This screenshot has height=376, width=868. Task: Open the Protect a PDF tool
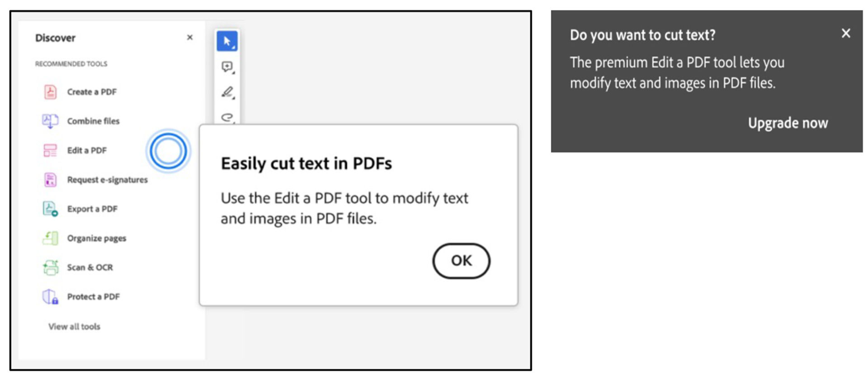click(x=93, y=297)
